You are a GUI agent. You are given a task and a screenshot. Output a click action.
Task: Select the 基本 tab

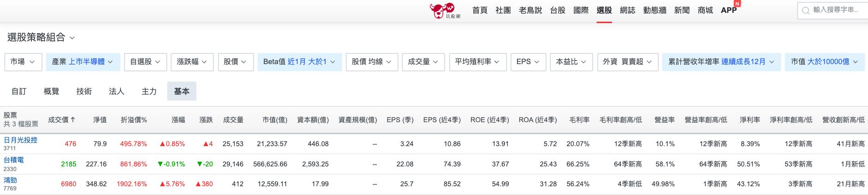pos(182,91)
